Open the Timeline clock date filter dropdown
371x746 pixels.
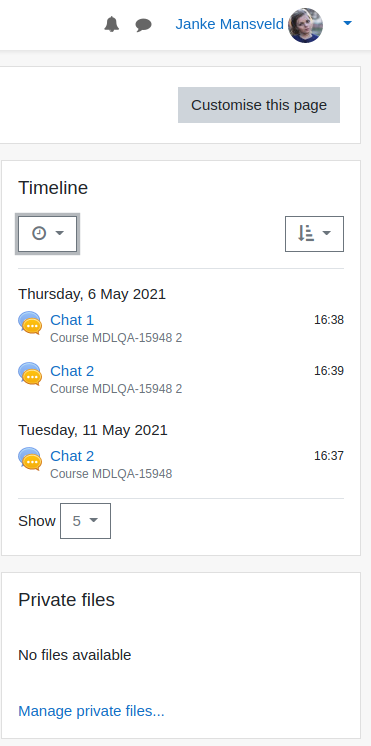coord(48,234)
